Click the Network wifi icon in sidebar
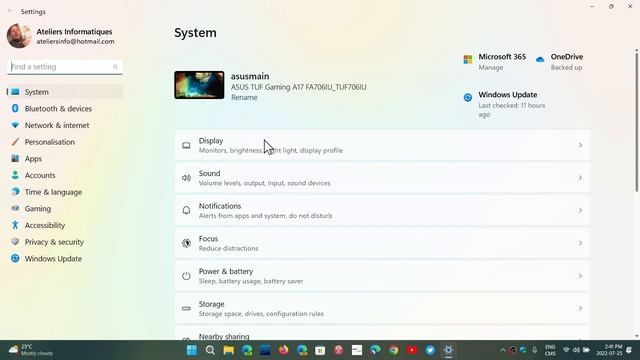This screenshot has height=360, width=640. [x=15, y=125]
